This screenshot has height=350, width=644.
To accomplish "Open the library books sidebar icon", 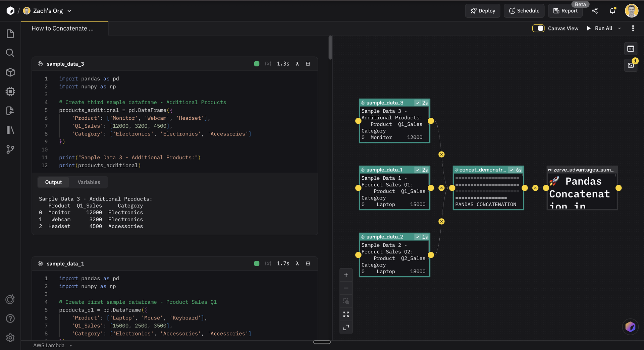I will point(10,130).
